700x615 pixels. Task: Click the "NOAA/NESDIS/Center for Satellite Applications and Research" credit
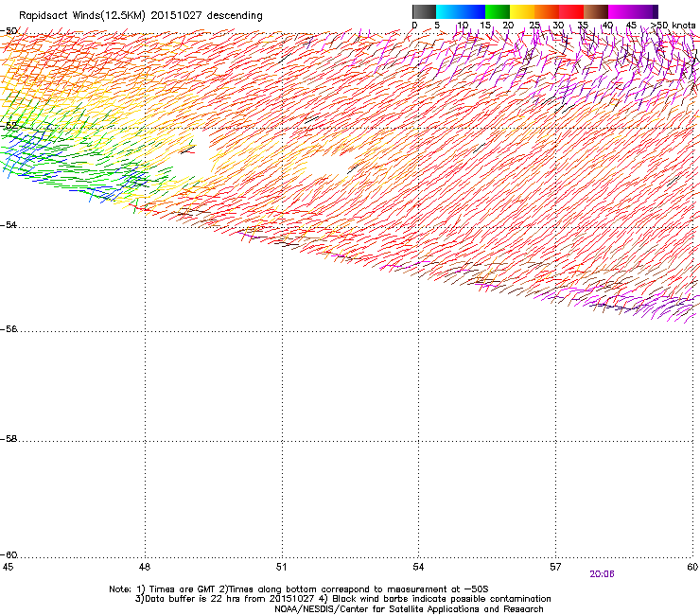(x=409, y=609)
